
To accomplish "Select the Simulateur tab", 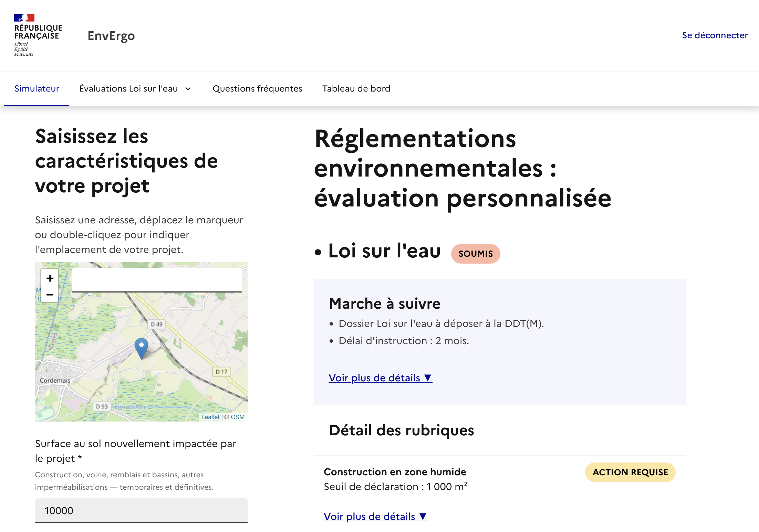I will coord(37,88).
